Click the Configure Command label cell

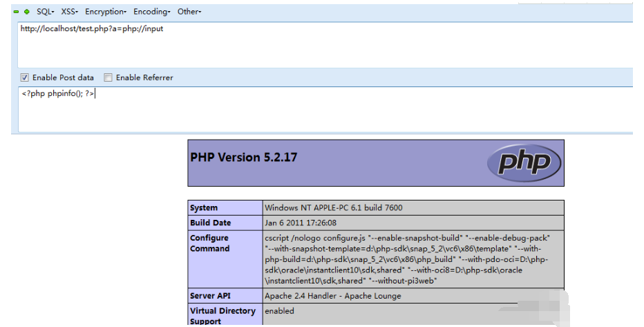[209, 243]
